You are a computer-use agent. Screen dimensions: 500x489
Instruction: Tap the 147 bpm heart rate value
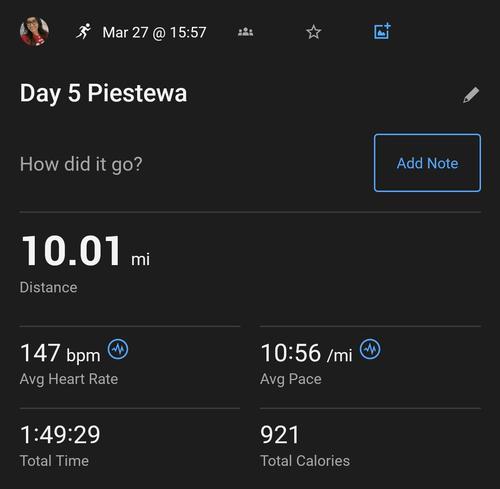point(60,353)
